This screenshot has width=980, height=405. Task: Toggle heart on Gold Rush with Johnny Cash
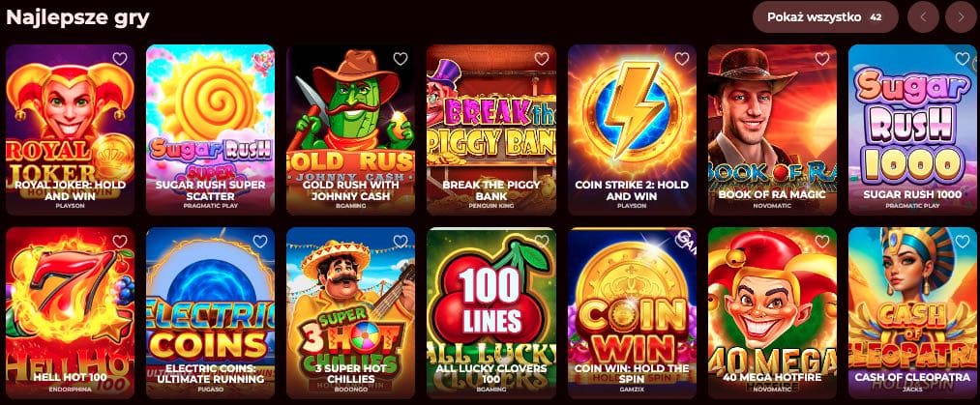click(x=401, y=59)
